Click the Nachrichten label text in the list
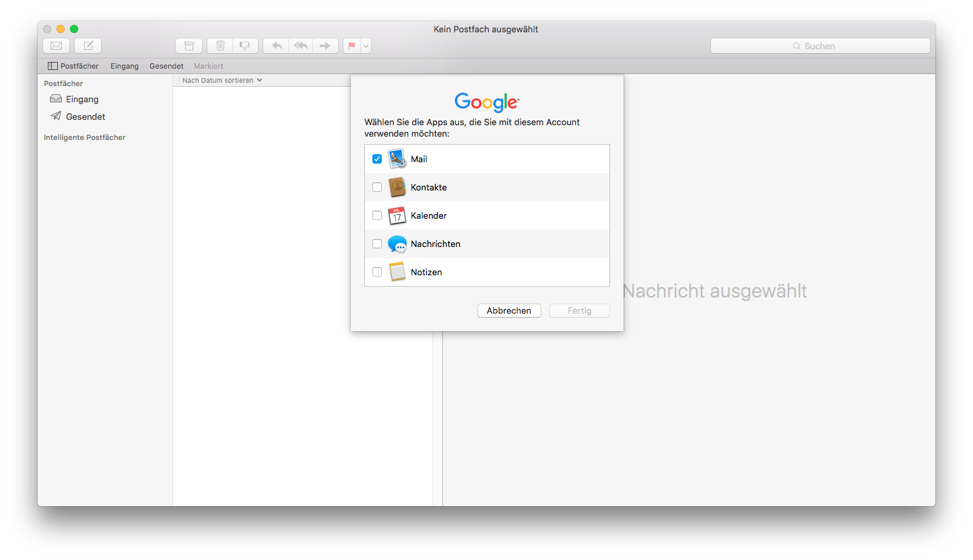Screen dimensions: 973x560 coord(436,244)
